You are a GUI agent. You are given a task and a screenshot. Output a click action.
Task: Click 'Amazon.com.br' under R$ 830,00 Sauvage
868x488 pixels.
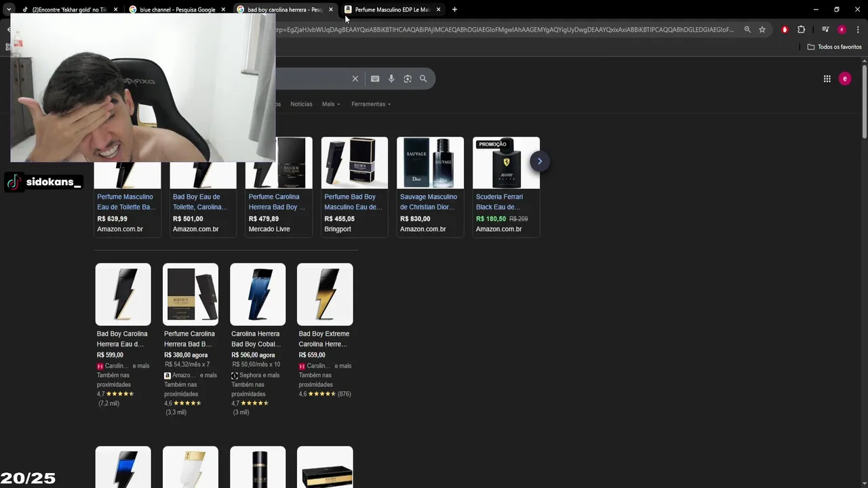tap(422, 229)
